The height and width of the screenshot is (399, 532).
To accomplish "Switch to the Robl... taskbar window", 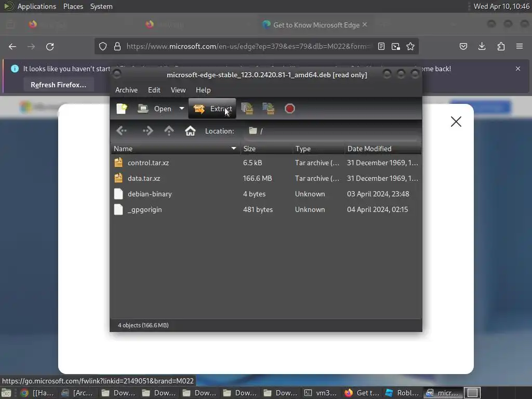I will point(403,393).
